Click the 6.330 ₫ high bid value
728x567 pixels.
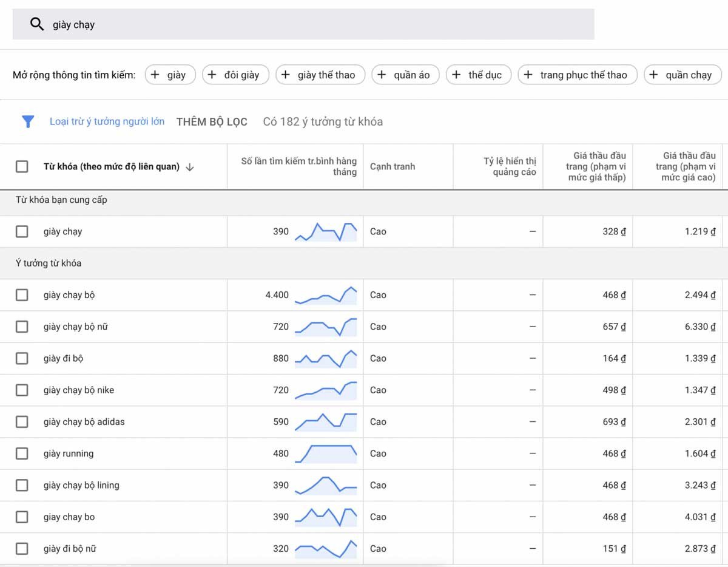[700, 327]
